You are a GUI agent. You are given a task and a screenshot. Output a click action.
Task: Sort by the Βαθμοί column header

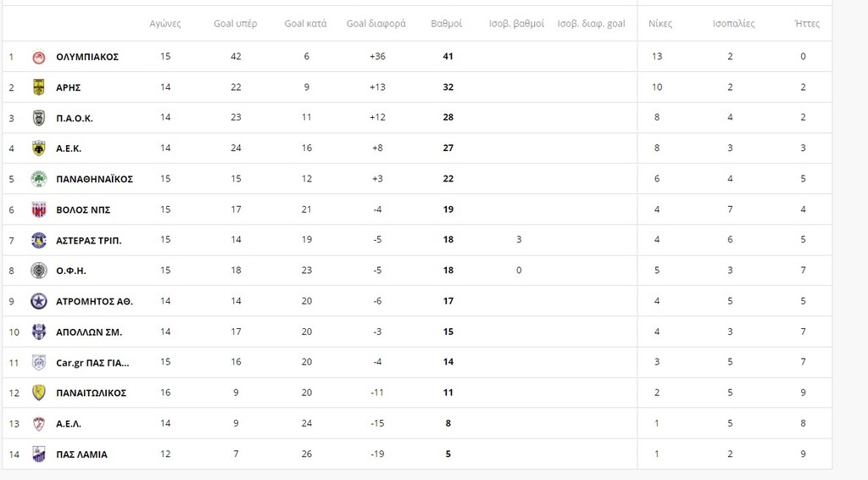tap(447, 24)
